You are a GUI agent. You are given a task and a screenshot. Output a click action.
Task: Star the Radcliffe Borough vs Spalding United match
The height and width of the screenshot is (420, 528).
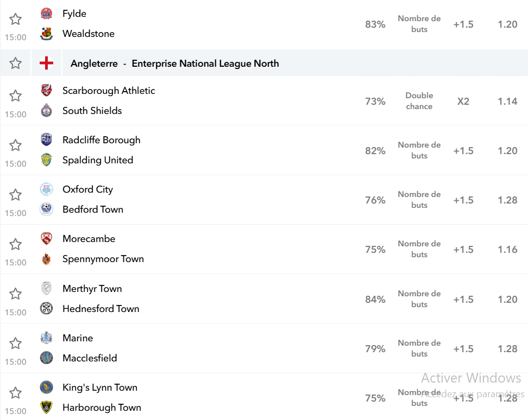(x=16, y=145)
